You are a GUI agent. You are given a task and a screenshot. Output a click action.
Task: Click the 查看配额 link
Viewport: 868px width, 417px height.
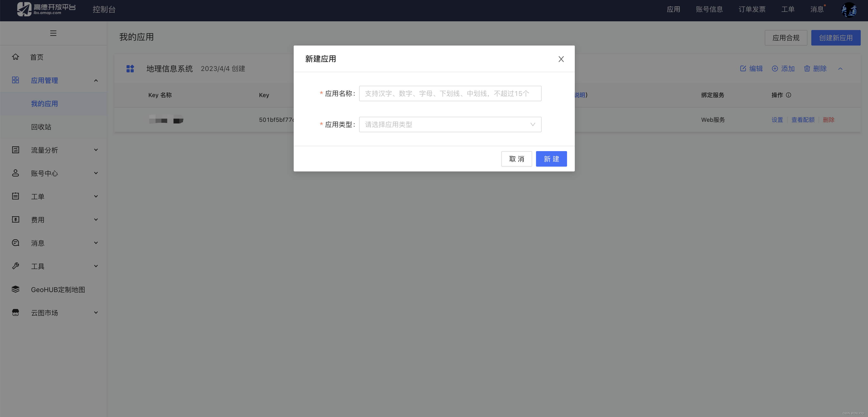(803, 120)
